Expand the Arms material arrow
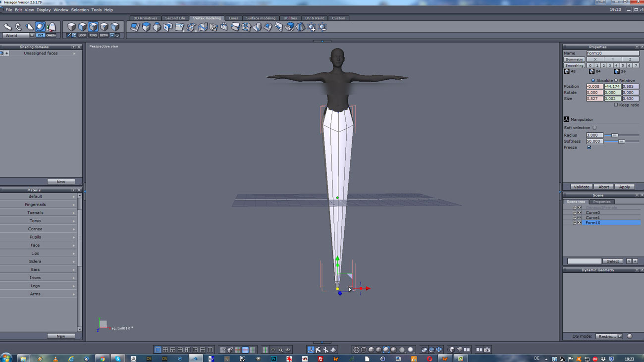Image resolution: width=644 pixels, height=362 pixels. [x=74, y=294]
